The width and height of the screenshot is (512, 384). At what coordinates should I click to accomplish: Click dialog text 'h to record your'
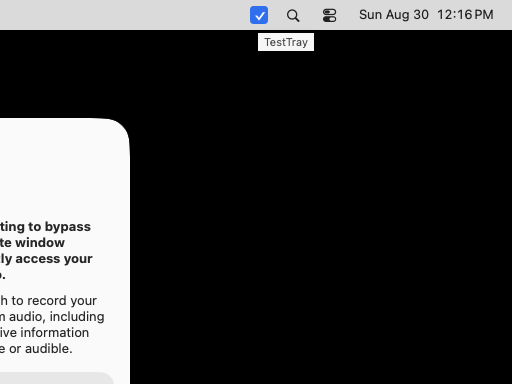pos(48,301)
